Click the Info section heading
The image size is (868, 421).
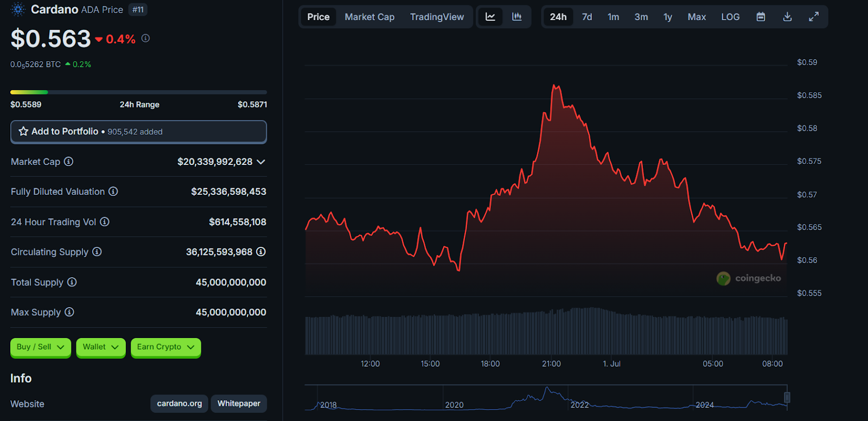21,378
